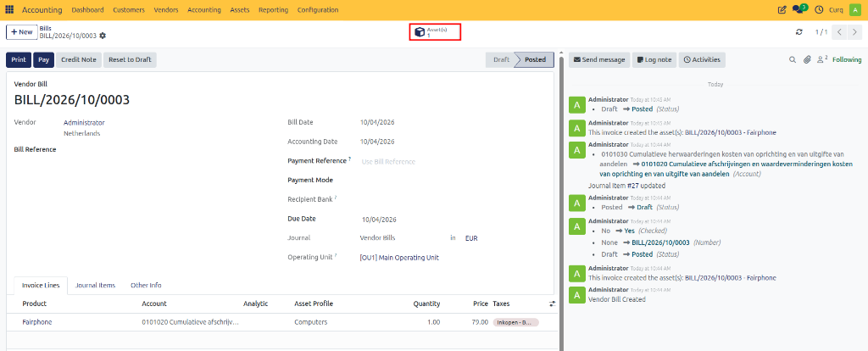Click the 0101020 account cell in invoice line
This screenshot has width=868, height=351.
[x=191, y=321]
